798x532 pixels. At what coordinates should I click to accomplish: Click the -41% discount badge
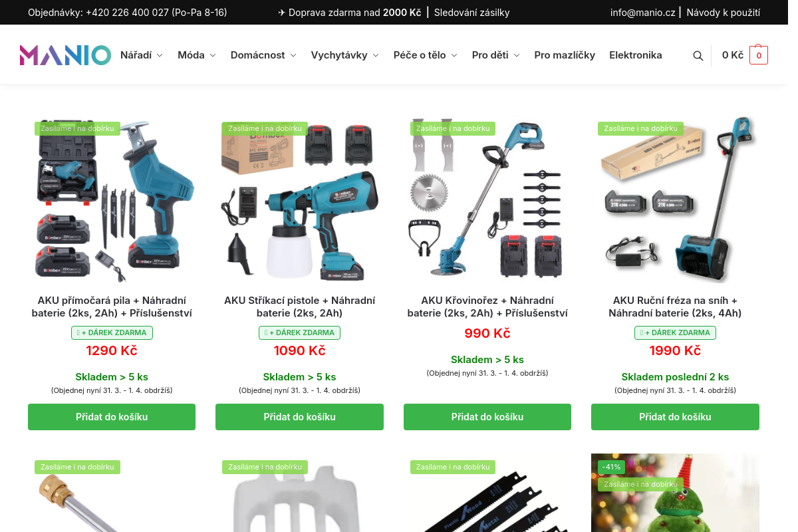coord(611,467)
